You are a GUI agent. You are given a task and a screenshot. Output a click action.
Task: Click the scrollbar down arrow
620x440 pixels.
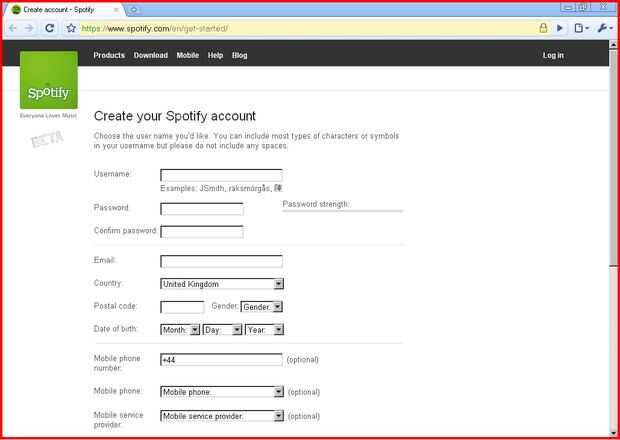click(x=614, y=433)
